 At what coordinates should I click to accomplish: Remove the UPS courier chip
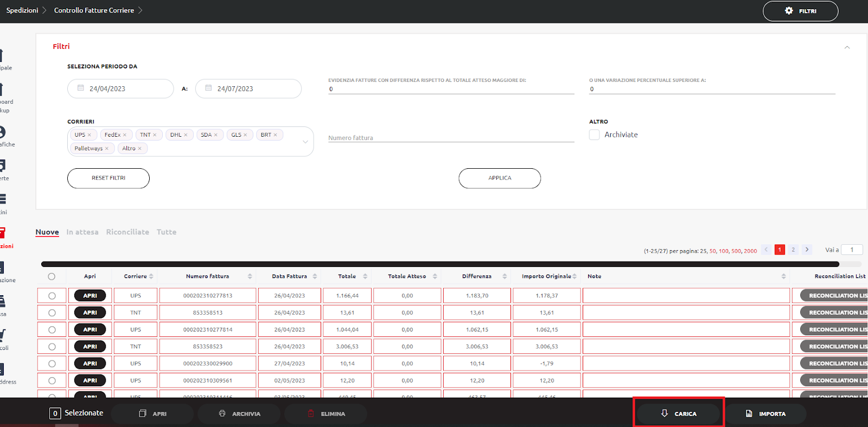[x=90, y=135]
